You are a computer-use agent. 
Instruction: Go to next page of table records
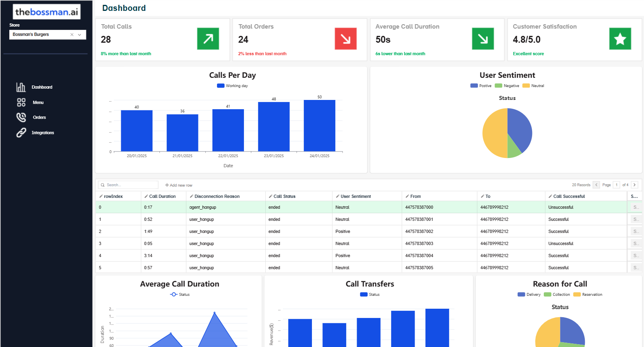pos(634,185)
